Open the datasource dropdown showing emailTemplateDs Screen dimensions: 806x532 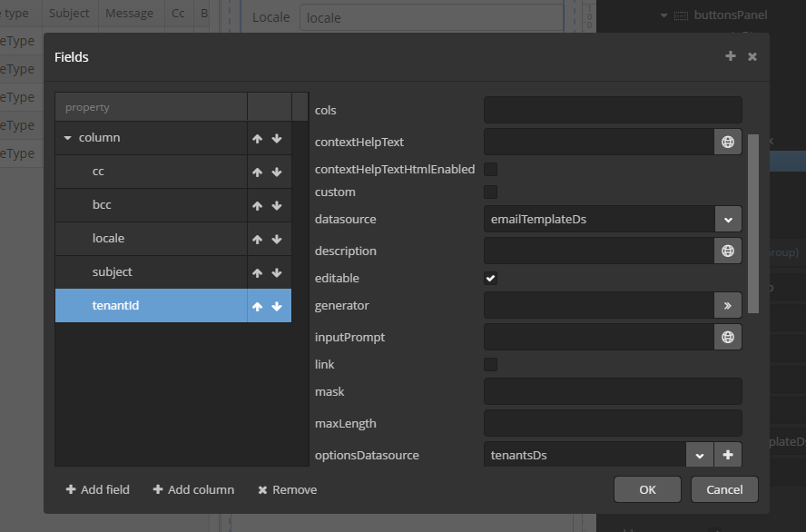click(x=726, y=219)
